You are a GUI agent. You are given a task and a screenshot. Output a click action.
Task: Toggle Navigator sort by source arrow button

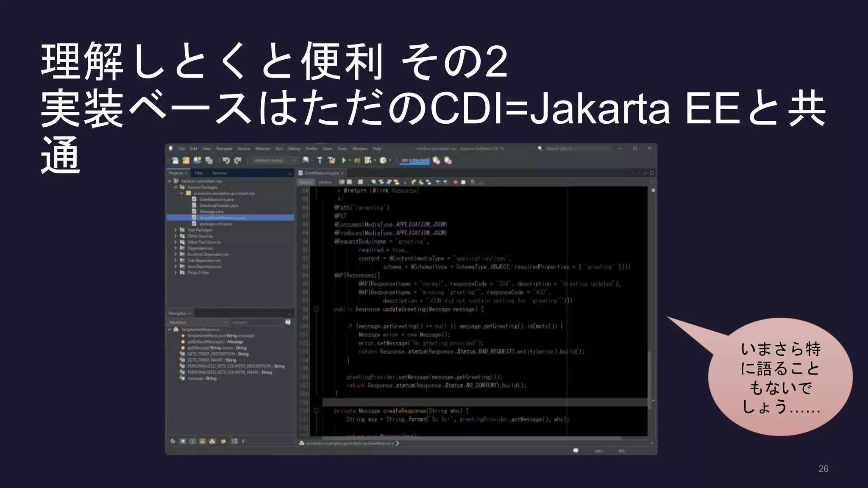(243, 441)
